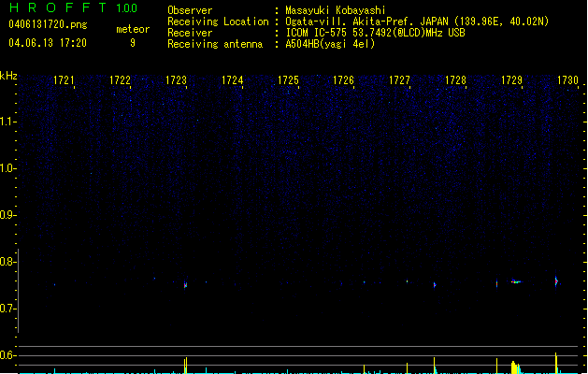Click the 1728 time marker

point(455,80)
